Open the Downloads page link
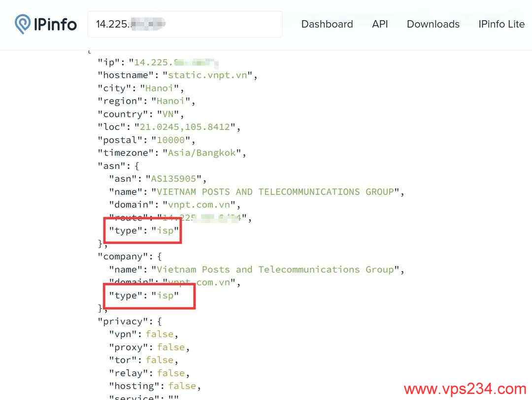Image resolution: width=532 pixels, height=400 pixels. coord(433,24)
